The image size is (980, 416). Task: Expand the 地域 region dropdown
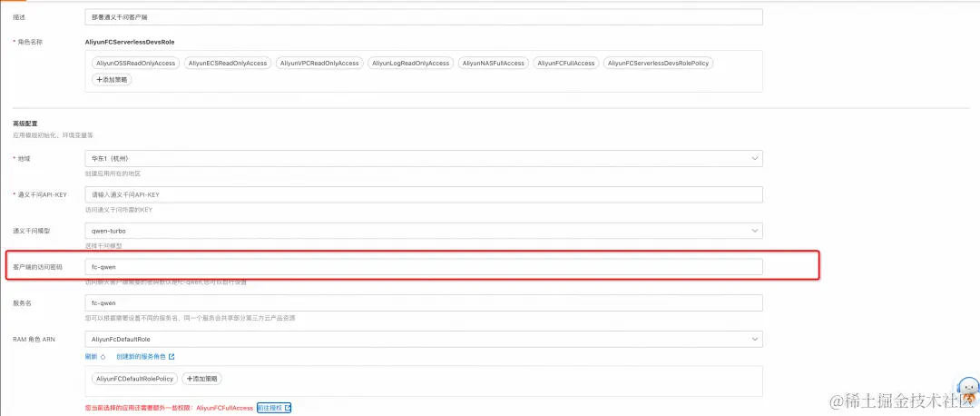point(424,158)
